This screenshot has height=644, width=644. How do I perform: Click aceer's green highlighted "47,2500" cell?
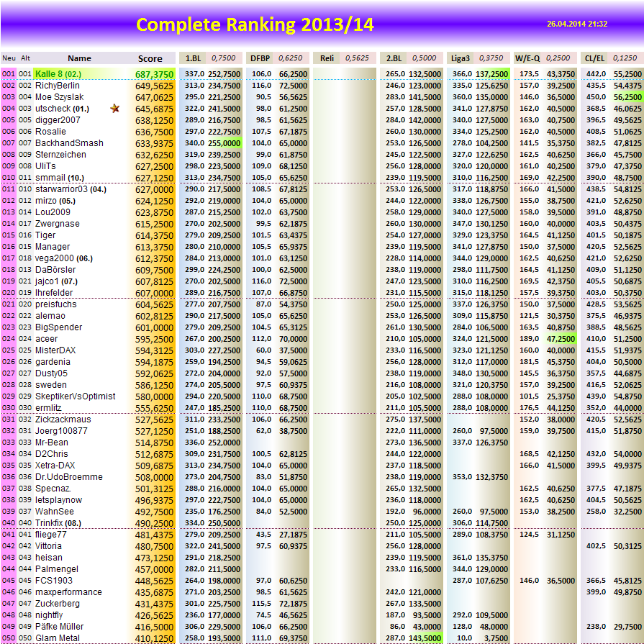point(560,339)
